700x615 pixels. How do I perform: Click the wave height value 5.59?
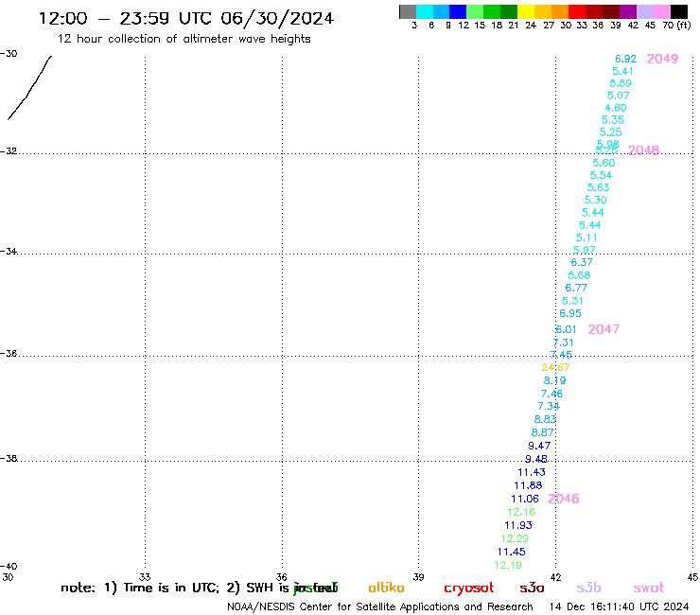[x=621, y=83]
